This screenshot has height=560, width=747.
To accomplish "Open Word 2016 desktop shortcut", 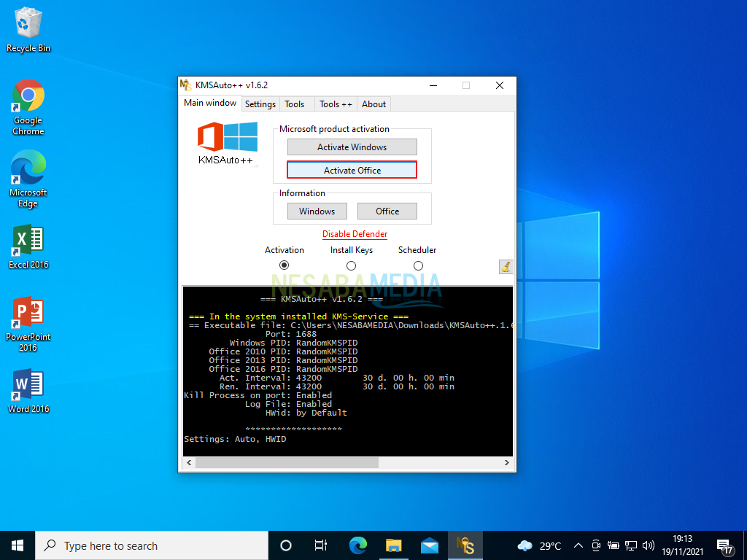I will tap(28, 391).
